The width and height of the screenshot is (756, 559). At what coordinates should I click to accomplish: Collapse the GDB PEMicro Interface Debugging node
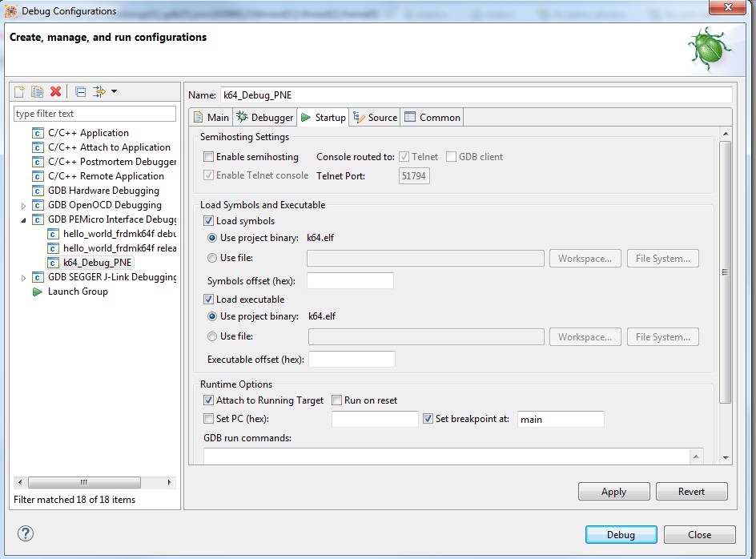click(23, 219)
